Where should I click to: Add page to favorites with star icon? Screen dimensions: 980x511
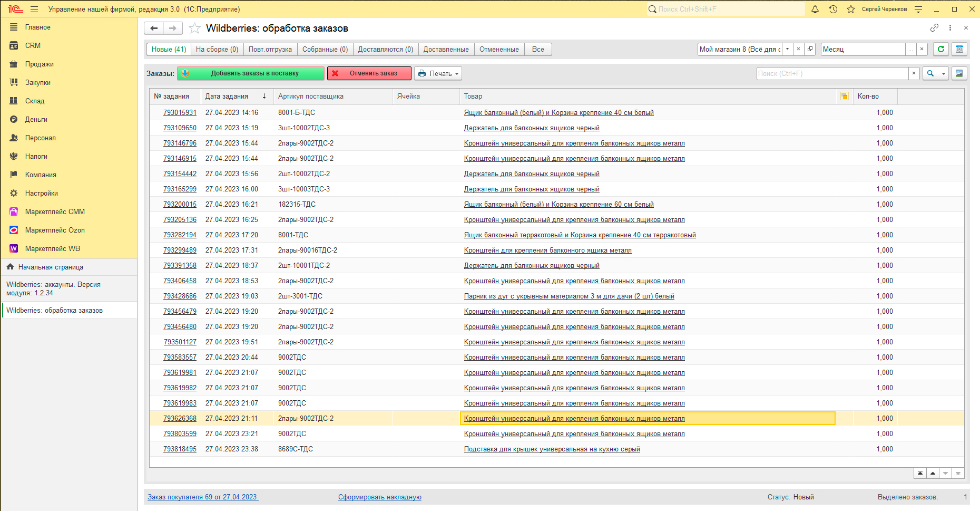click(194, 28)
